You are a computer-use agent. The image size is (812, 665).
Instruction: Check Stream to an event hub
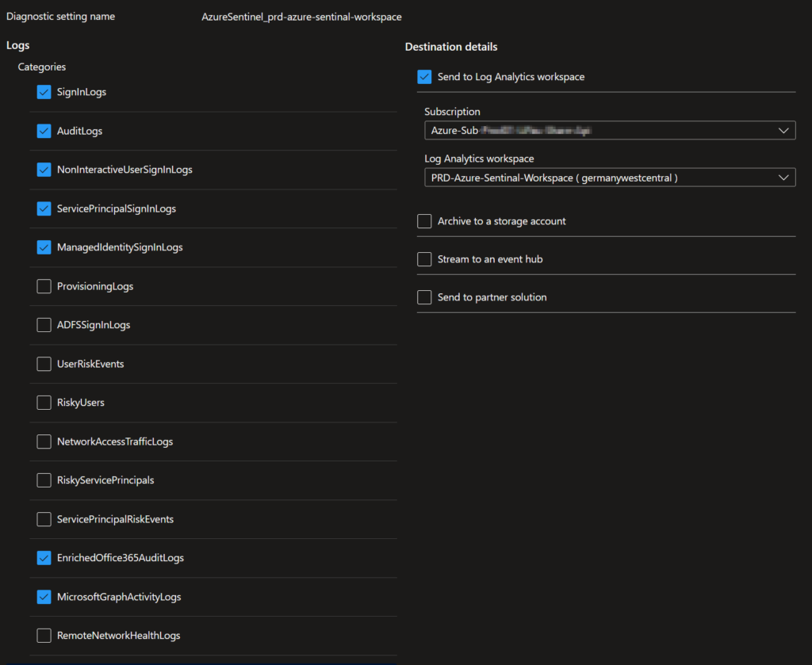point(425,259)
